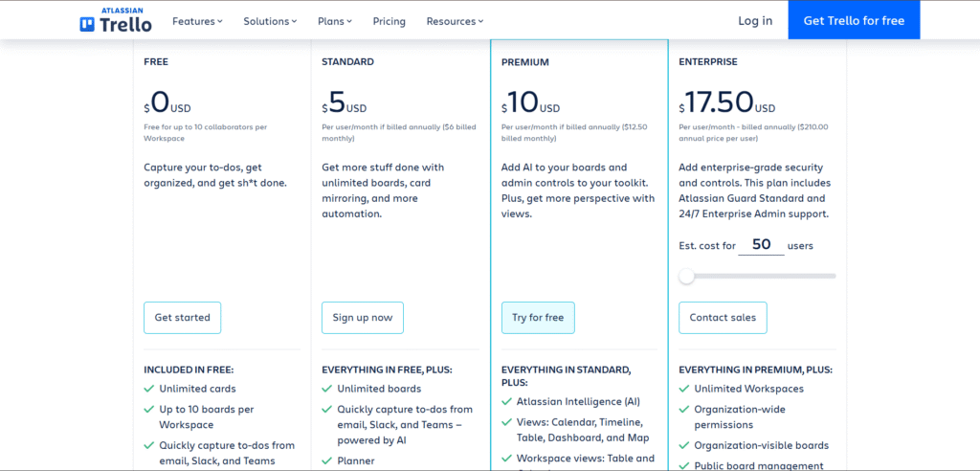Click 'INCLUDED IN FREE:' heading

click(189, 370)
